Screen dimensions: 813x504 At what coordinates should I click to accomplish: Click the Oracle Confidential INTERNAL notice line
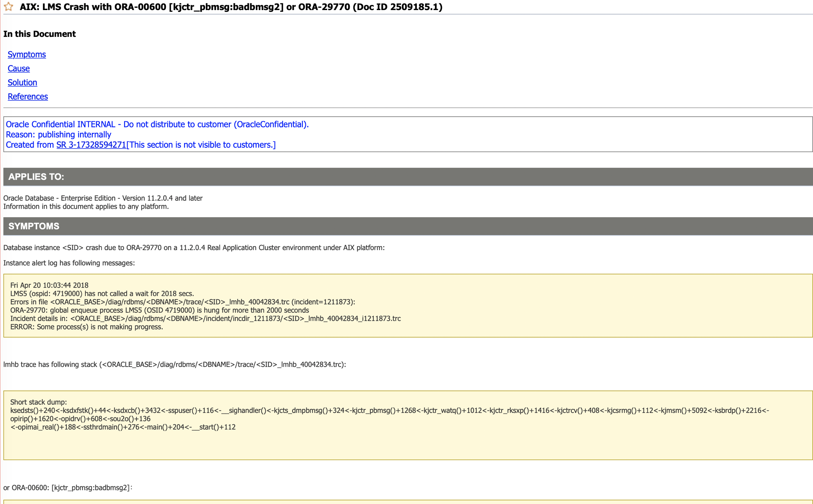tap(157, 124)
